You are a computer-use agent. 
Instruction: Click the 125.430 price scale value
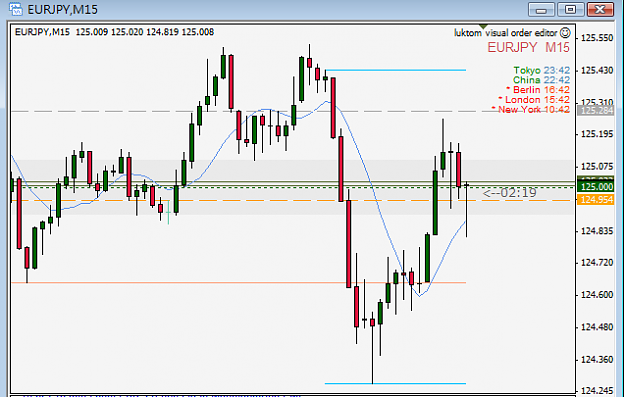(597, 71)
